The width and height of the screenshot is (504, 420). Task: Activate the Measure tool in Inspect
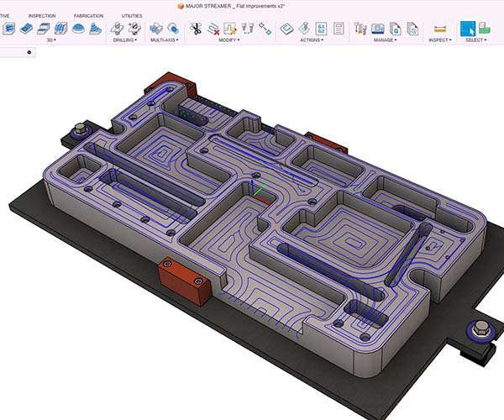(439, 29)
